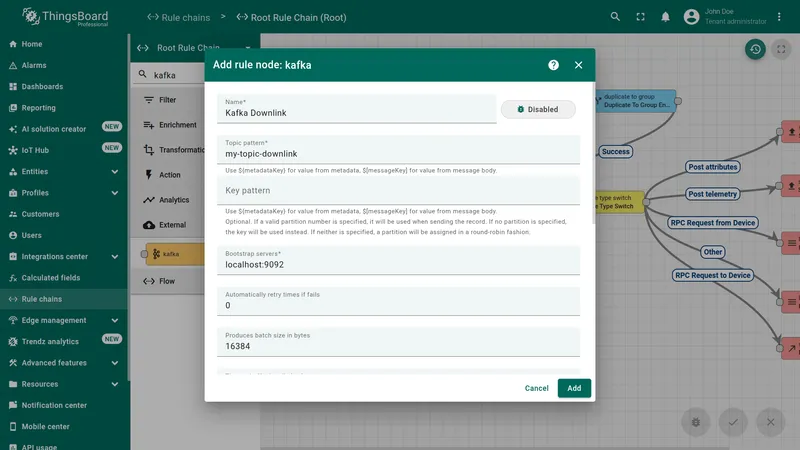Expand the Entities sidebar section
Image resolution: width=800 pixels, height=450 pixels.
64,171
